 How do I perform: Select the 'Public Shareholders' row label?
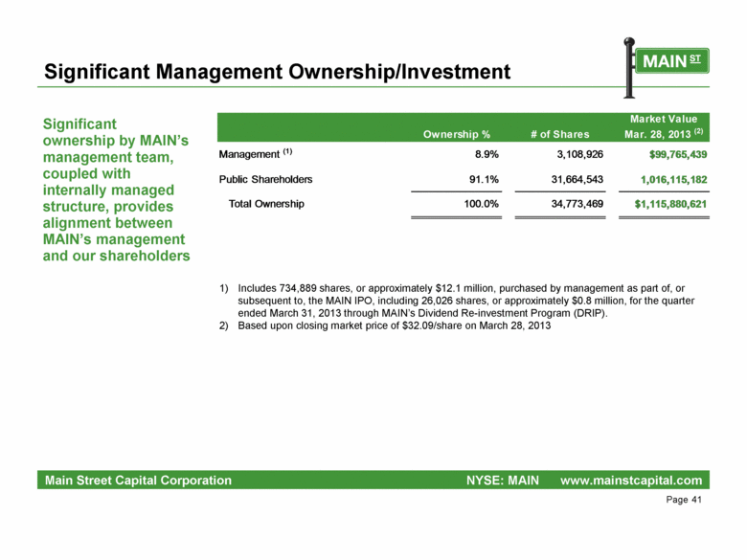(x=266, y=179)
